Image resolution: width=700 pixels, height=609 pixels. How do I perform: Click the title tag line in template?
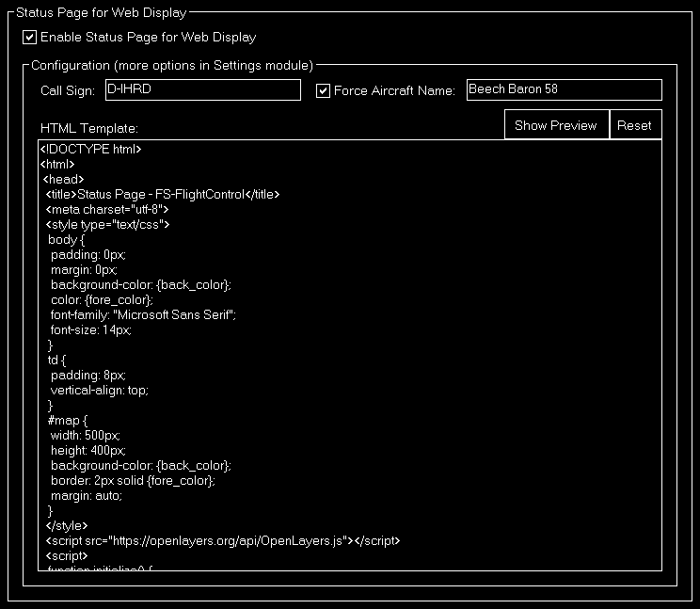[163, 195]
